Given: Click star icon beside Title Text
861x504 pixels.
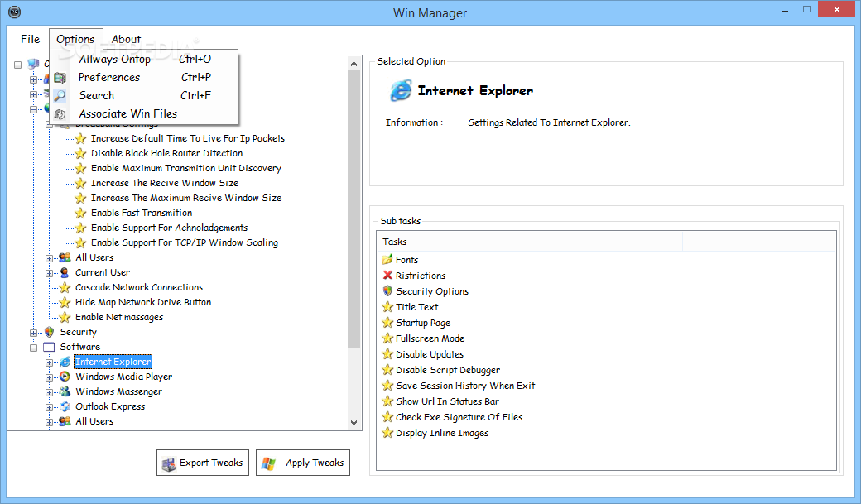Looking at the screenshot, I should click(x=387, y=306).
